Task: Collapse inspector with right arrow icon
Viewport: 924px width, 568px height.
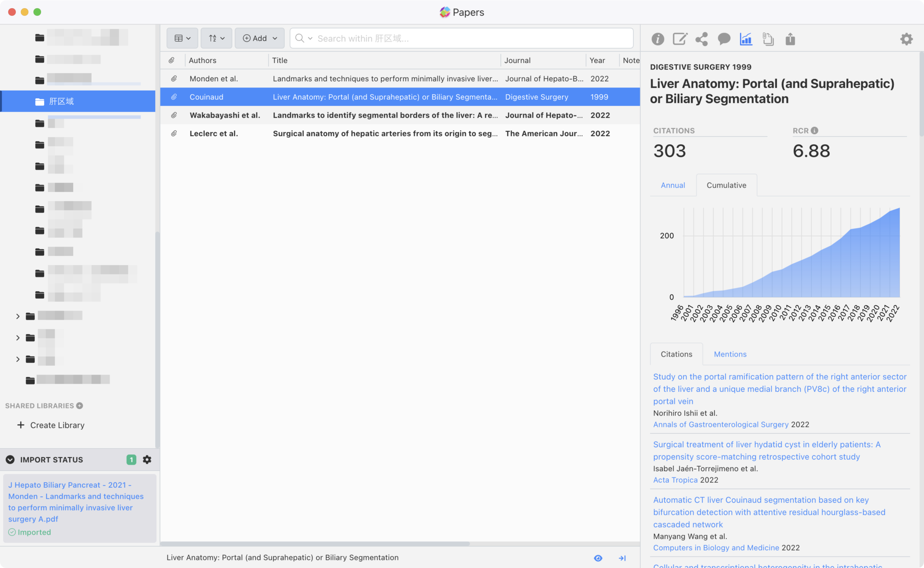Action: pos(622,558)
